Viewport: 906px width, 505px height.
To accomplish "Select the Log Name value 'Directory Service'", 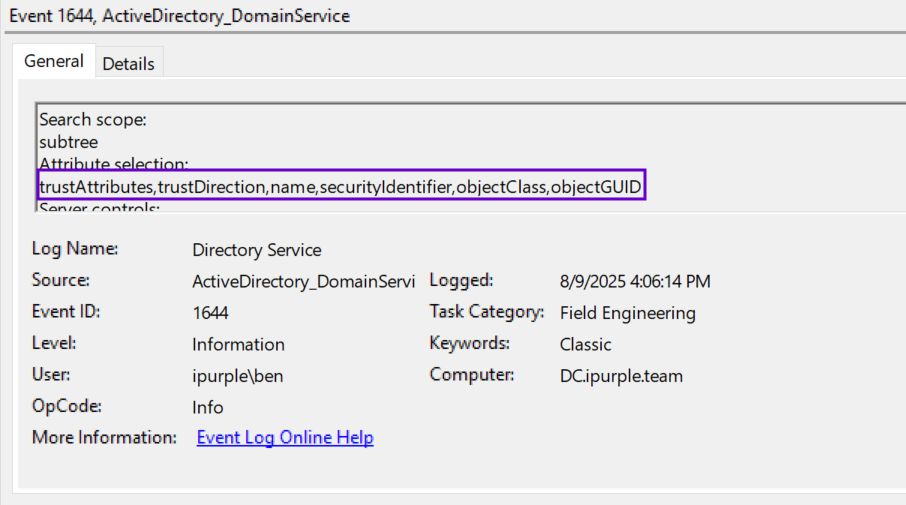I will coord(257,250).
